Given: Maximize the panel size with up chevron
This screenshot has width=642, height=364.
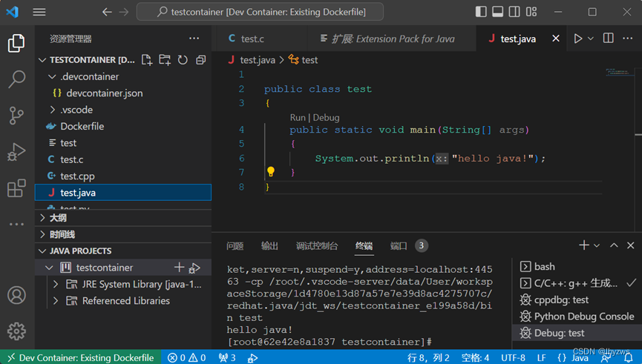Looking at the screenshot, I should (x=614, y=245).
